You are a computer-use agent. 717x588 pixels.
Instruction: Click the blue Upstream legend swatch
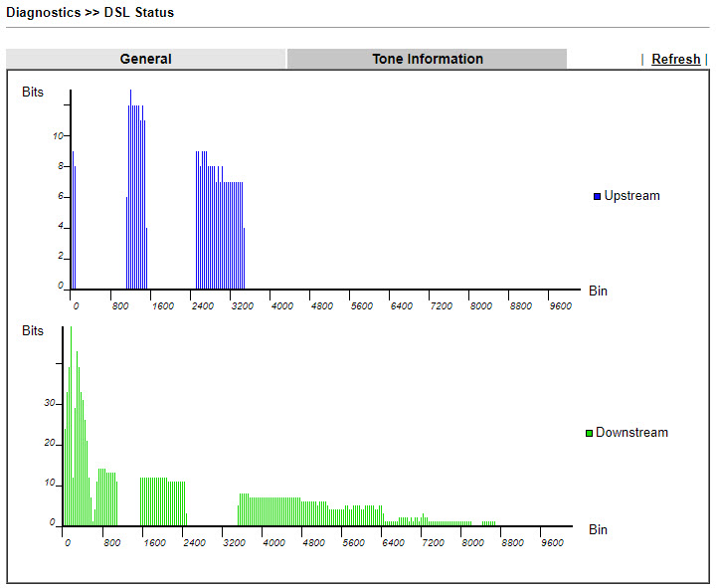pyautogui.click(x=597, y=196)
